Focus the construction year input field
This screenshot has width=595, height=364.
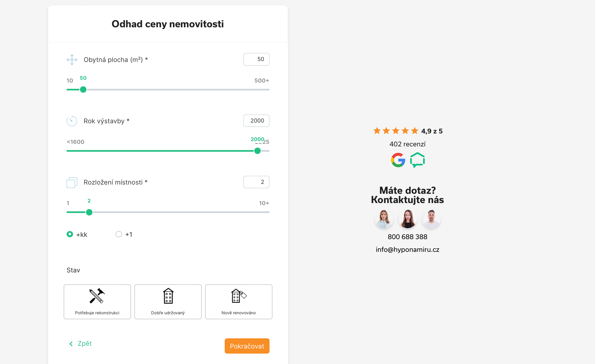click(x=256, y=121)
